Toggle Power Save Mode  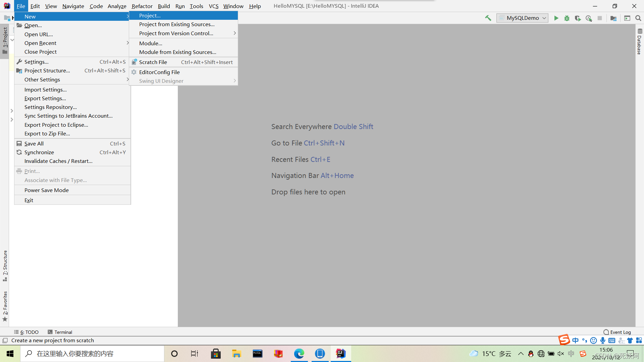47,190
